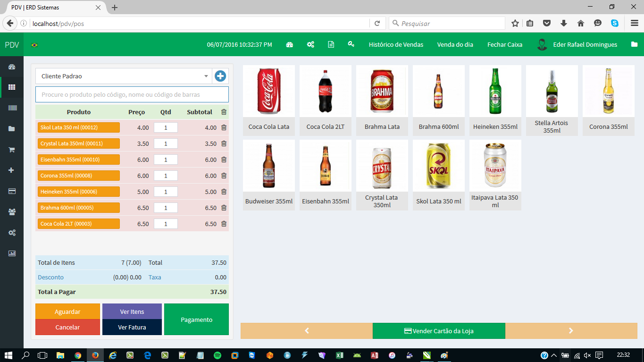Click the key icon in top bar
Image resolution: width=644 pixels, height=362 pixels.
[351, 44]
